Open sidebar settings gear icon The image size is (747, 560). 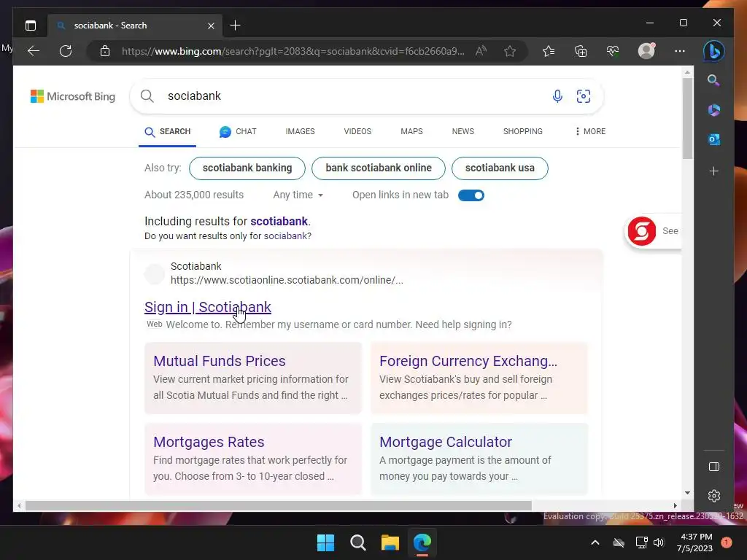[x=714, y=496]
